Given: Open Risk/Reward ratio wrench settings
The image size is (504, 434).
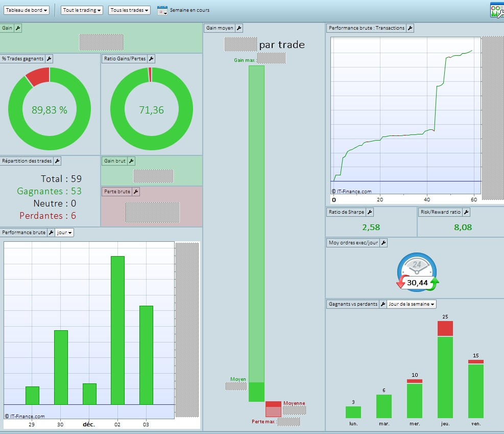Looking at the screenshot, I should [466, 212].
